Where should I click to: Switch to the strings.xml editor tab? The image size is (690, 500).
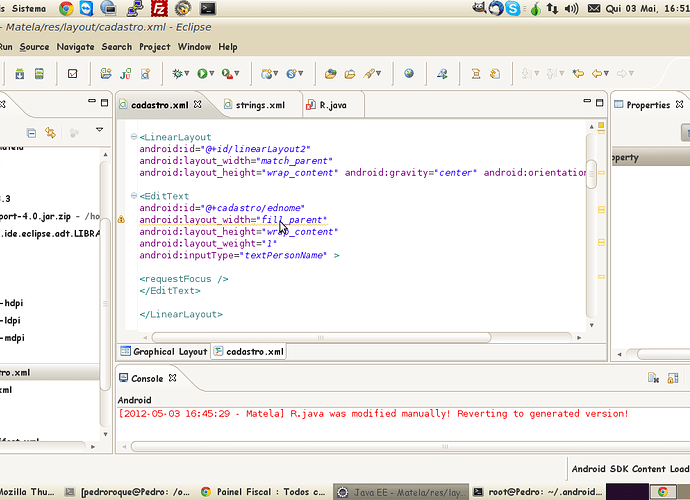tap(259, 104)
